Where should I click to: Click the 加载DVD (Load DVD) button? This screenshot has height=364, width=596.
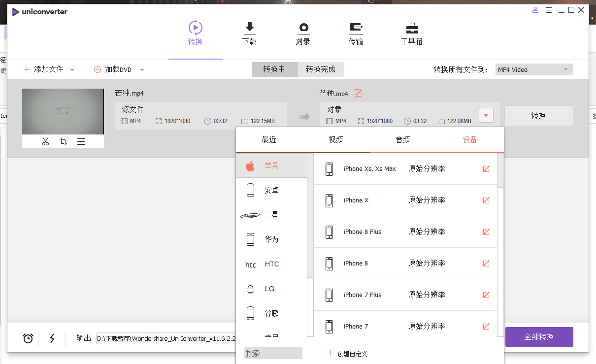[x=113, y=69]
